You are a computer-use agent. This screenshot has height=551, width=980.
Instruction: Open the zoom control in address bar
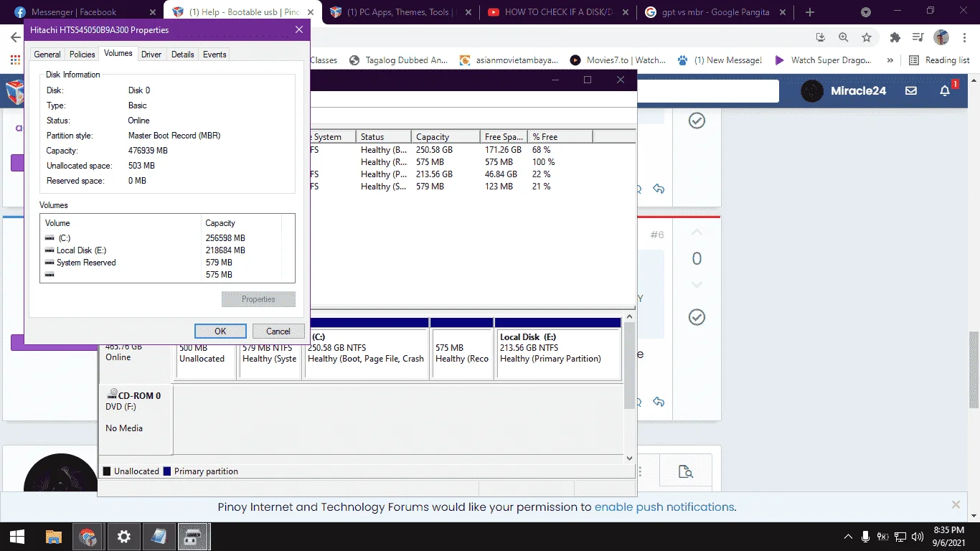coord(844,37)
